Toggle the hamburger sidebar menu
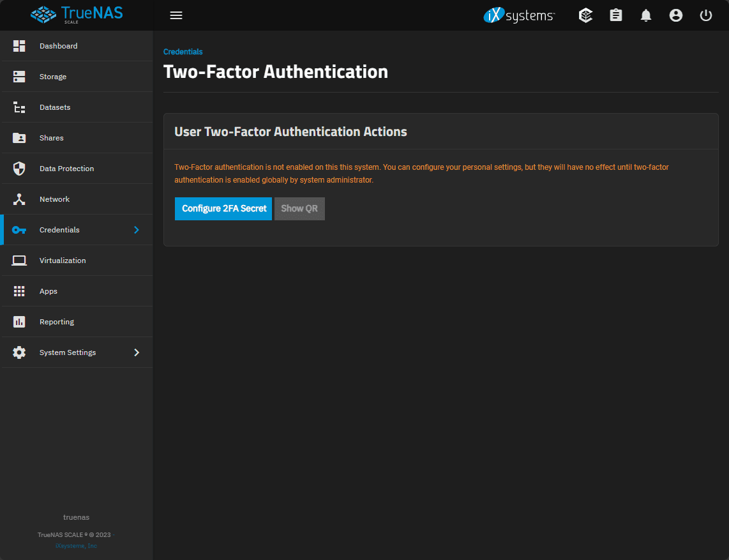The image size is (729, 560). point(176,15)
